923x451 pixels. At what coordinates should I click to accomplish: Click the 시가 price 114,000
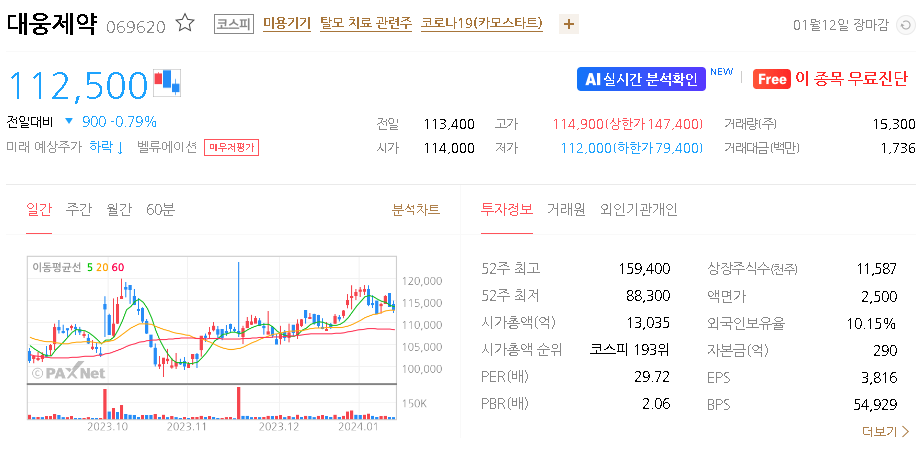(449, 148)
